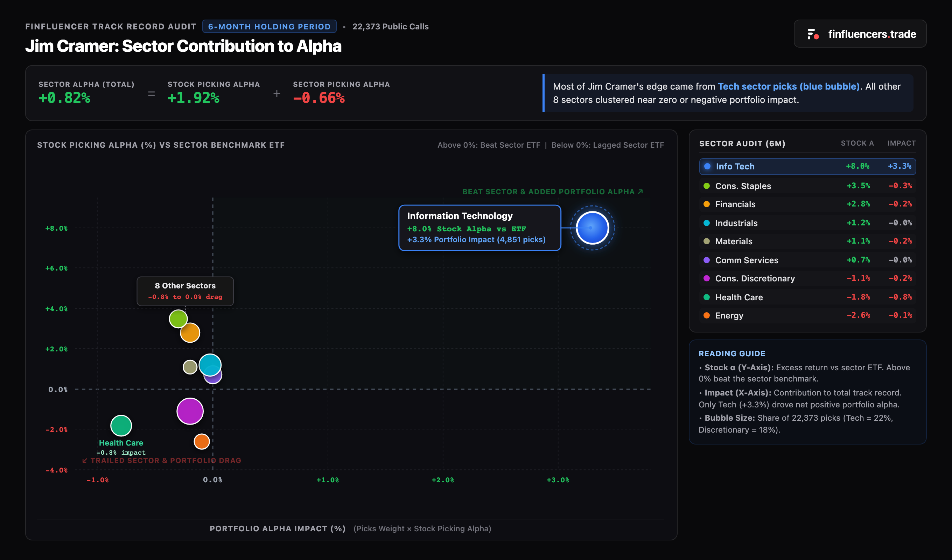Click the Cons. Discretionary row label
This screenshot has width=952, height=560.
point(755,278)
